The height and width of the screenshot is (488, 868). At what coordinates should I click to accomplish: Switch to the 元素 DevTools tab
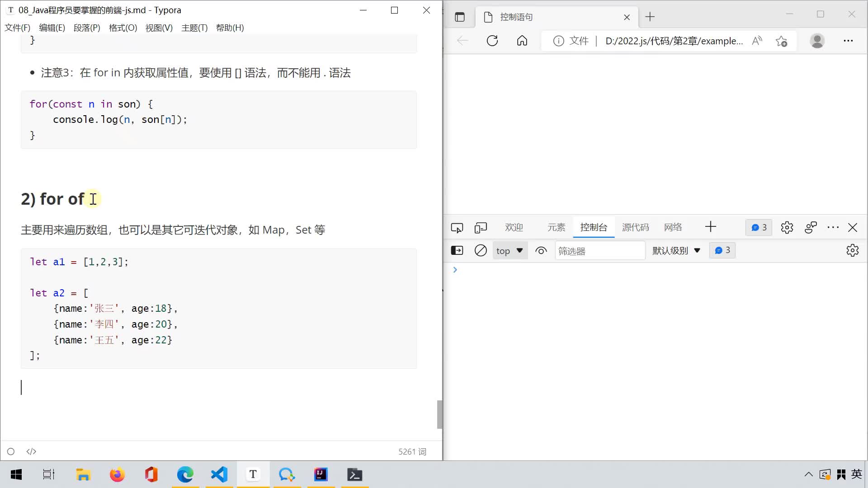[557, 228]
